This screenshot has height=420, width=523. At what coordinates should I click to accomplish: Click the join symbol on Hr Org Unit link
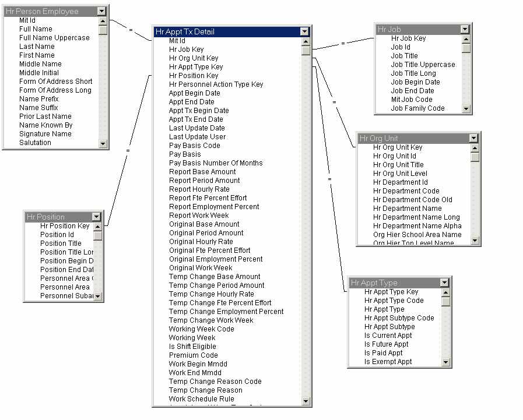point(334,103)
